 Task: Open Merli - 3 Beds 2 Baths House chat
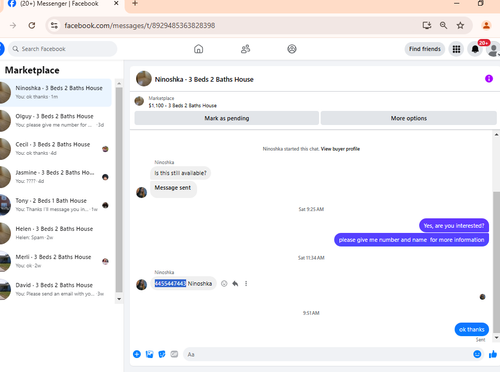pos(56,261)
